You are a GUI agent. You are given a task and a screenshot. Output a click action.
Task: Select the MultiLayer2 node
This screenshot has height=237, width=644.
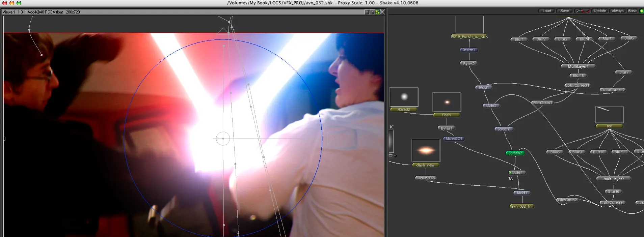point(614,179)
